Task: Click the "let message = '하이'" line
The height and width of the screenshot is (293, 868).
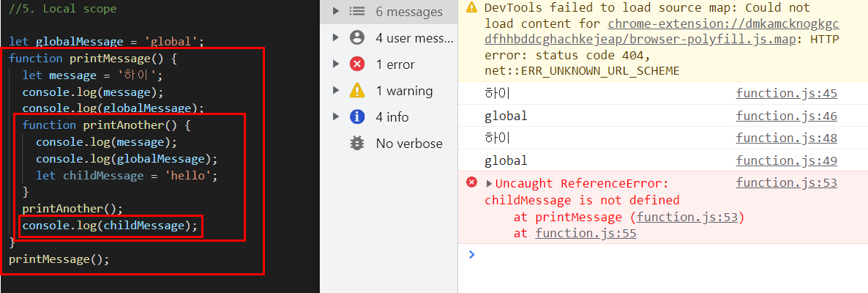Action: point(92,75)
